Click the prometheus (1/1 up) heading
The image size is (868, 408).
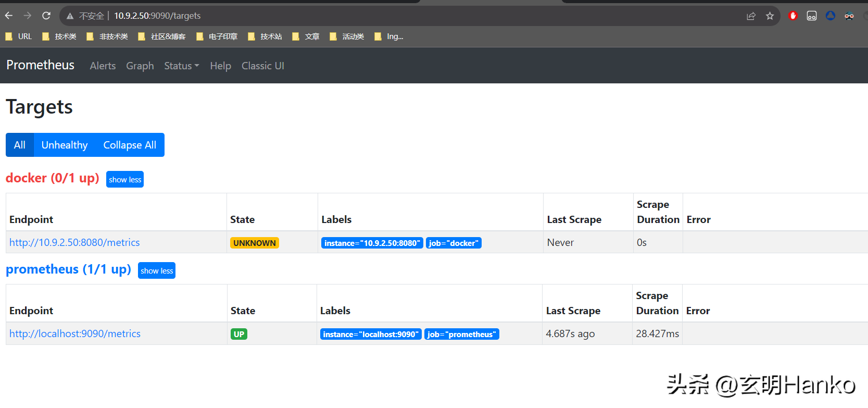(69, 269)
